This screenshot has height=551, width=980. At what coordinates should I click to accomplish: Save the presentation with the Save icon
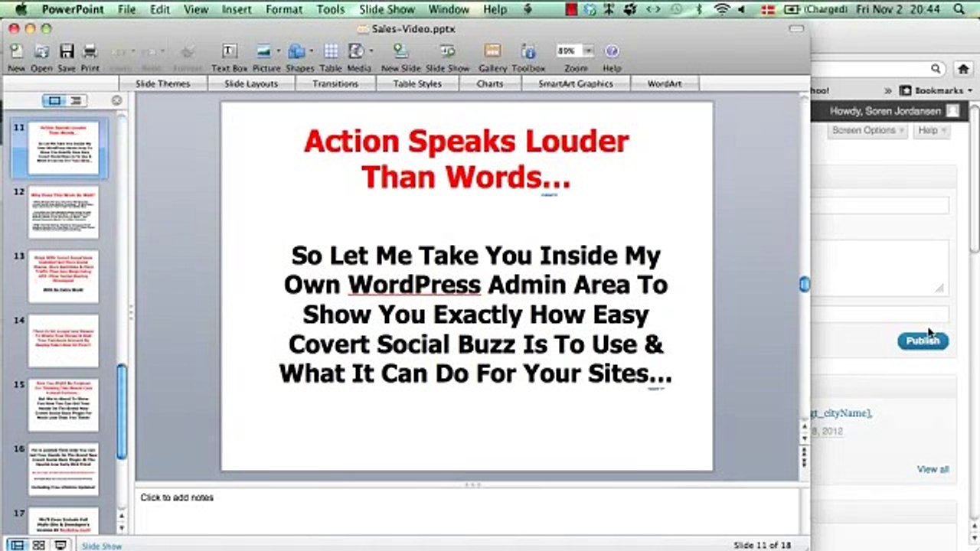click(x=67, y=52)
